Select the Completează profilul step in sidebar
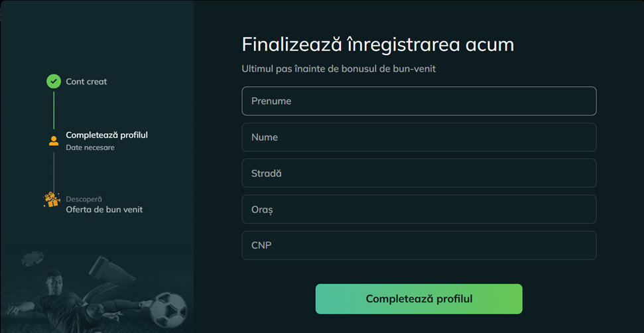Image resolution: width=644 pixels, height=333 pixels. pos(107,135)
